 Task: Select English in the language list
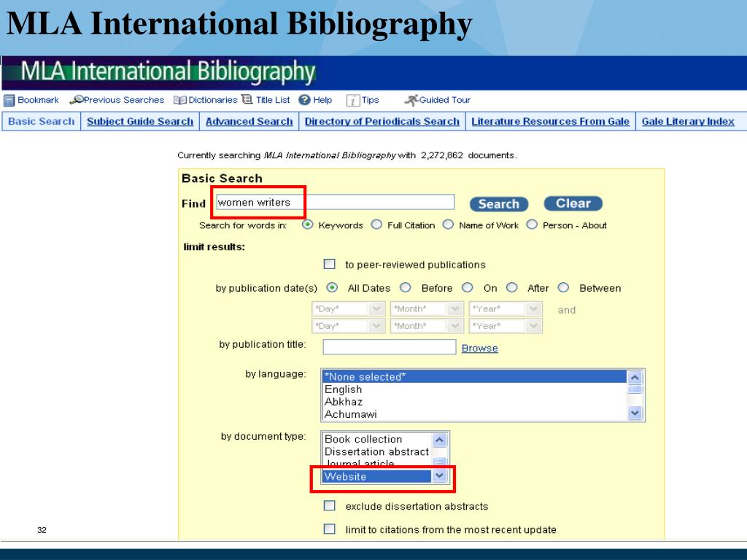[475, 389]
